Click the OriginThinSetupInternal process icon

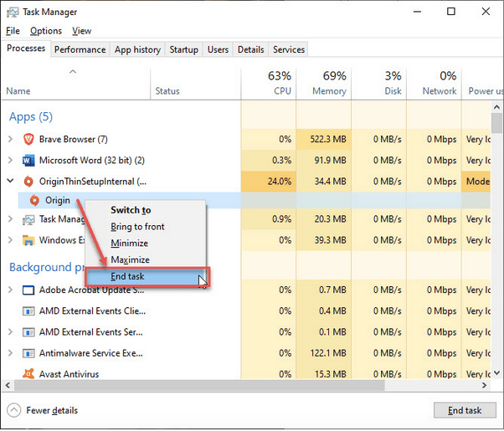[x=28, y=182]
